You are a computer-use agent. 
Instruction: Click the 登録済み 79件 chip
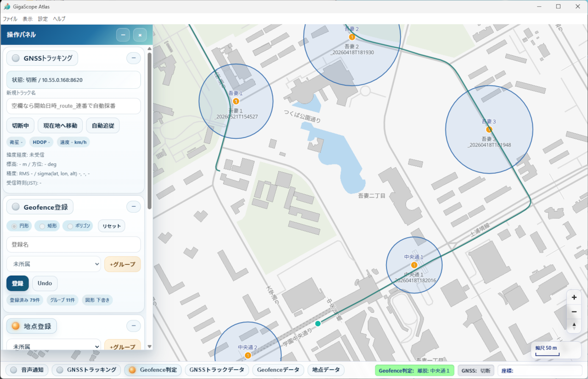point(25,300)
